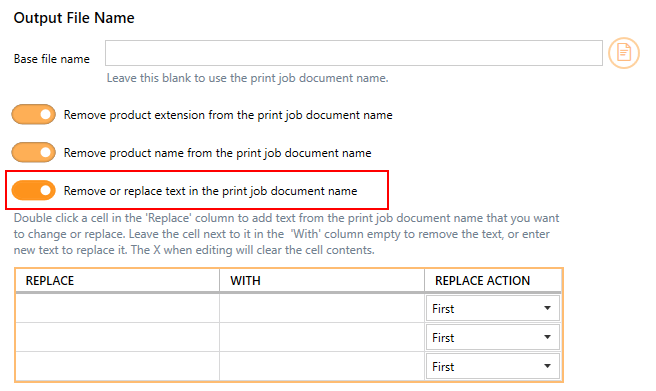The image size is (656, 391).
Task: Click the document icon beside Base file name
Action: pyautogui.click(x=623, y=53)
